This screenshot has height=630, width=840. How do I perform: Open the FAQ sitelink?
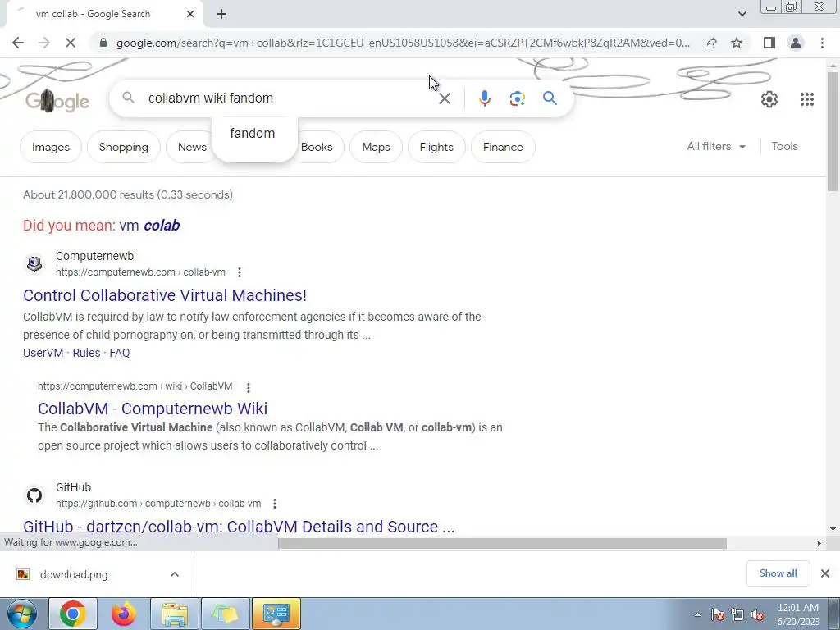pyautogui.click(x=120, y=353)
